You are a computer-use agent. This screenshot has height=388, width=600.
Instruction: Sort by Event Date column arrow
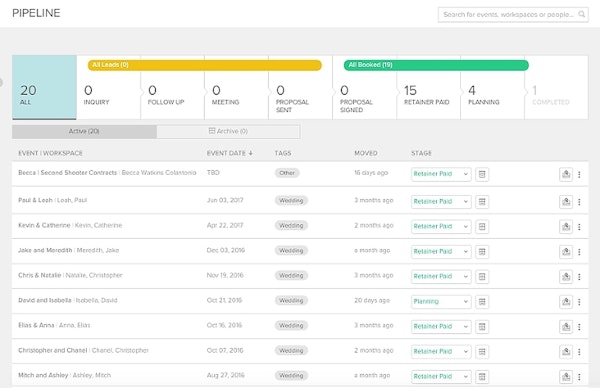tap(251, 153)
